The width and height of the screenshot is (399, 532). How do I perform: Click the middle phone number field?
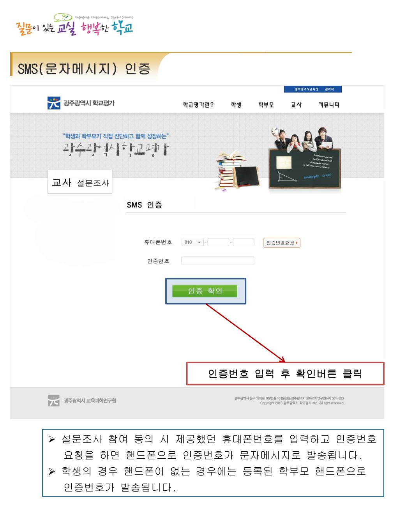pos(218,242)
